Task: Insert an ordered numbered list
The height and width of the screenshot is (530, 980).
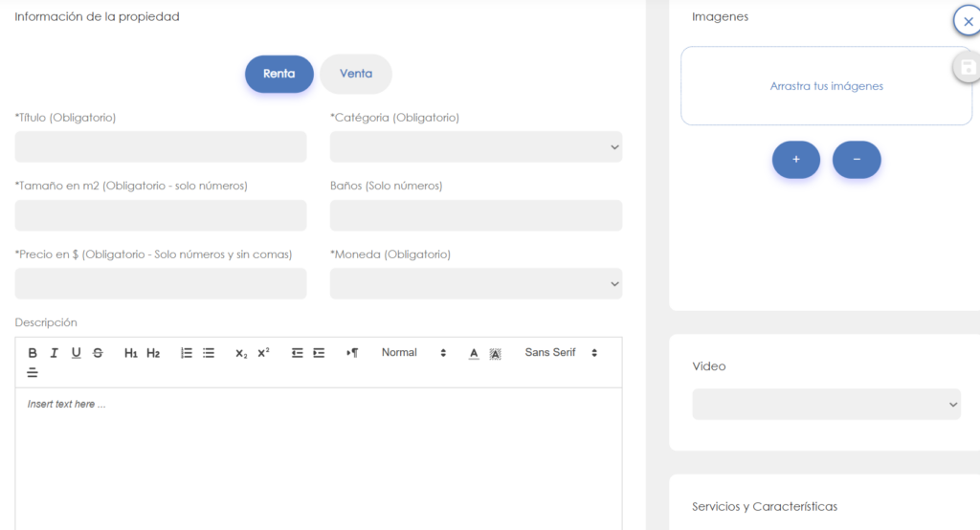Action: 187,353
